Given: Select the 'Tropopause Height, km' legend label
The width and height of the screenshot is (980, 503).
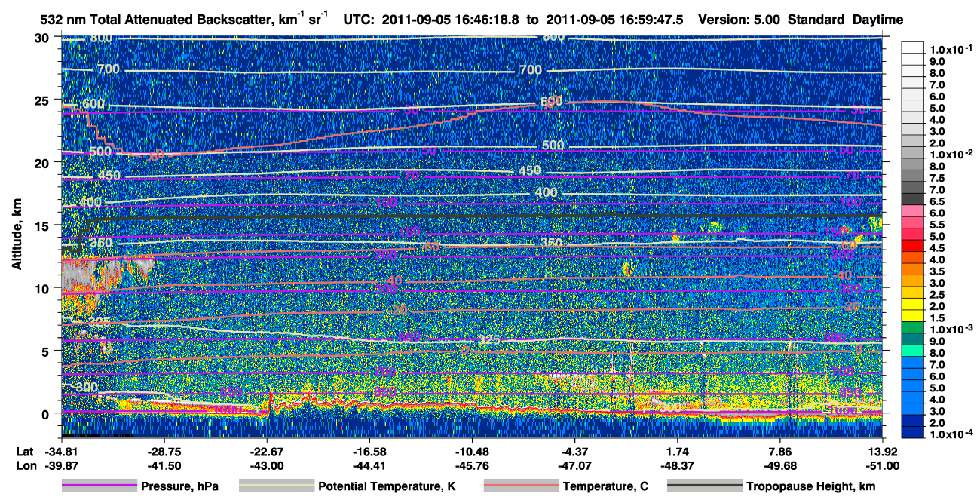Looking at the screenshot, I should tap(810, 486).
